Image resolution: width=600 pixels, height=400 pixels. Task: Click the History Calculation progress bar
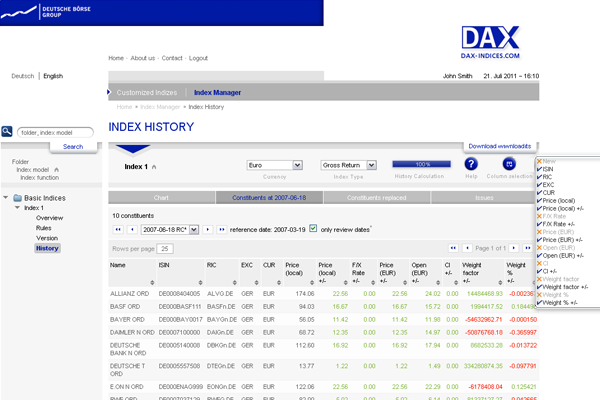click(422, 164)
